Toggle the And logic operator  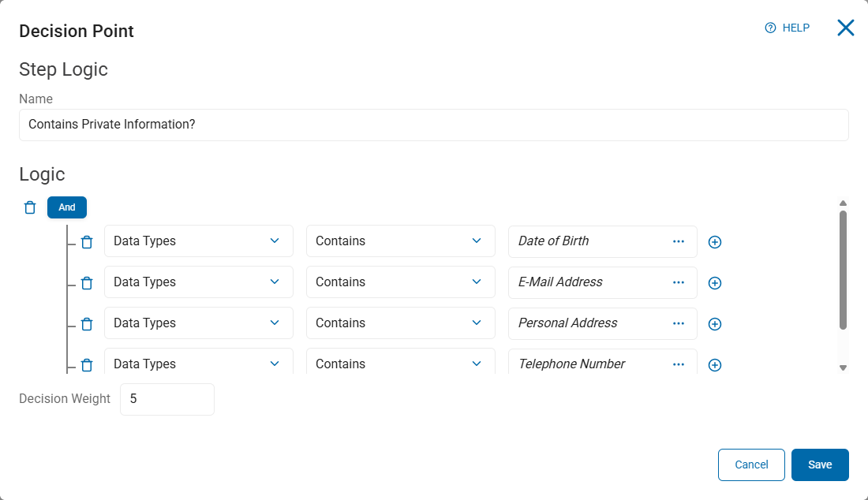click(67, 207)
